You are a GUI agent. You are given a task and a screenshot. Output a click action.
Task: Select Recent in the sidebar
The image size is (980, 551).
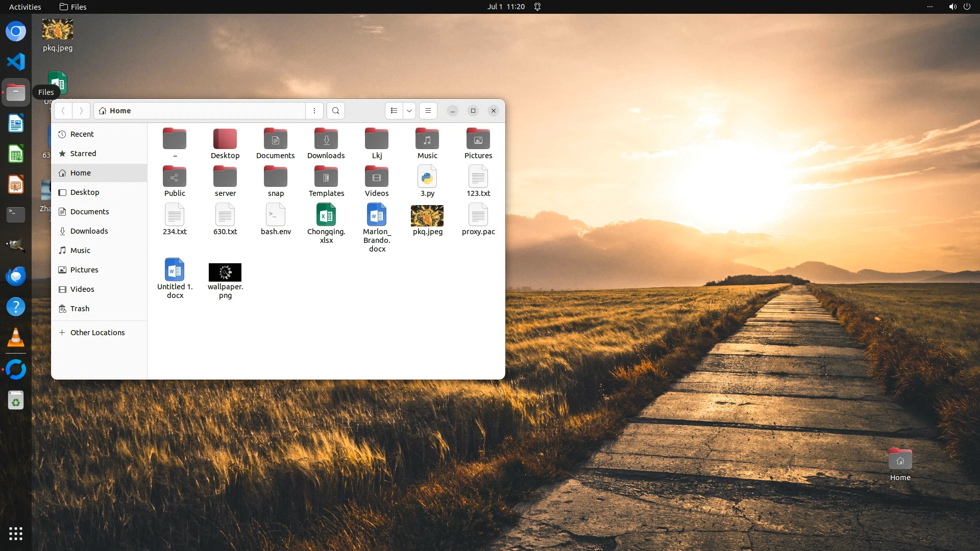click(82, 134)
